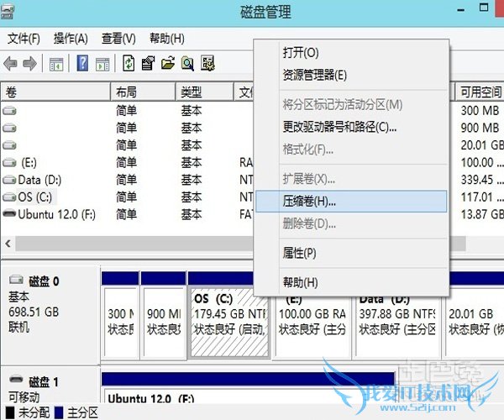This screenshot has width=504, height=420.
Task: Toggle the console tree pane icon
Action: coord(56,64)
